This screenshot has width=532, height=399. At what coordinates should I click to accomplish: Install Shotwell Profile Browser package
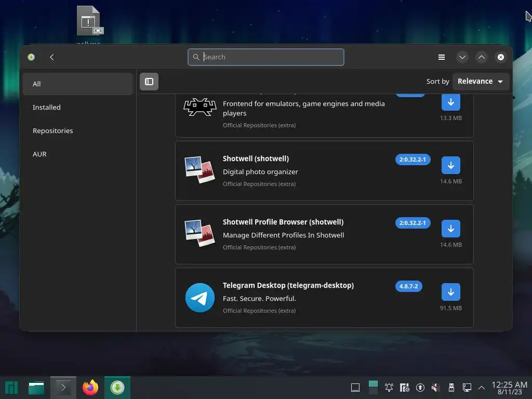pos(450,229)
